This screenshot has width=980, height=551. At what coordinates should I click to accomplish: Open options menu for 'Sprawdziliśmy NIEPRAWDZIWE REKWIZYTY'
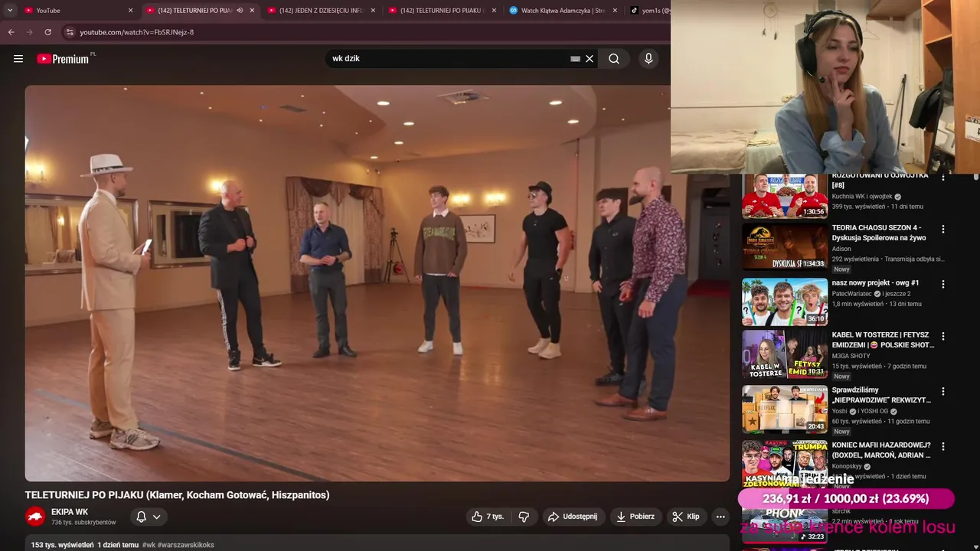(943, 391)
